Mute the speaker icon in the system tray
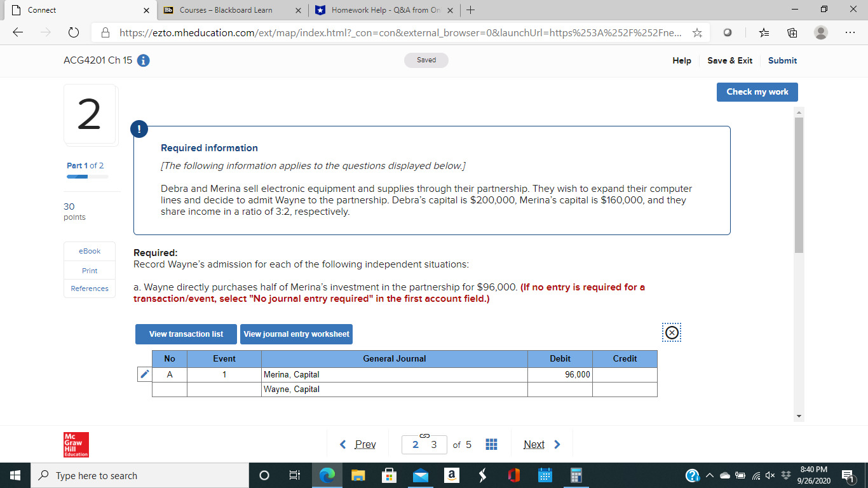This screenshot has height=488, width=868. tap(769, 475)
